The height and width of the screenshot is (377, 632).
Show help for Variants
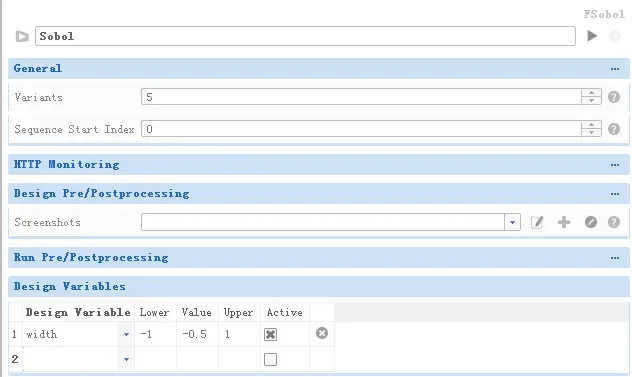point(614,97)
